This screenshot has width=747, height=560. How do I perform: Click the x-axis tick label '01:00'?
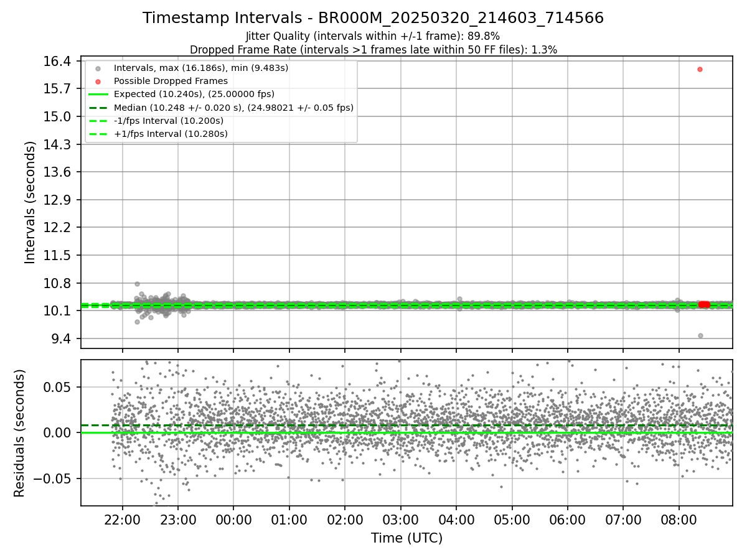tap(289, 519)
